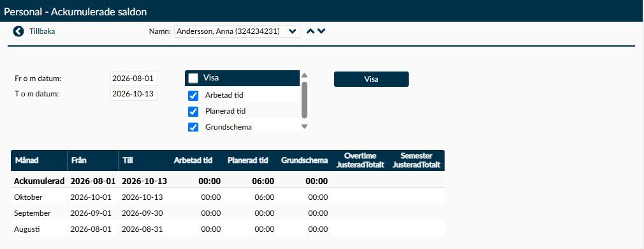Screen dimensions: 644x249
Task: Click the 2026-09-01 Från cell
Action: click(91, 213)
